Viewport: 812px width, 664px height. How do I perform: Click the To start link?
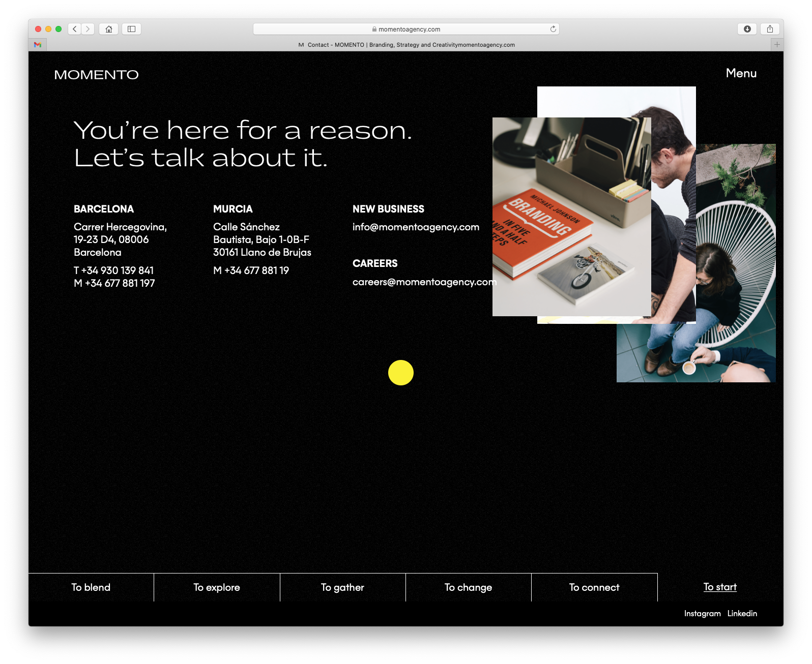(719, 587)
